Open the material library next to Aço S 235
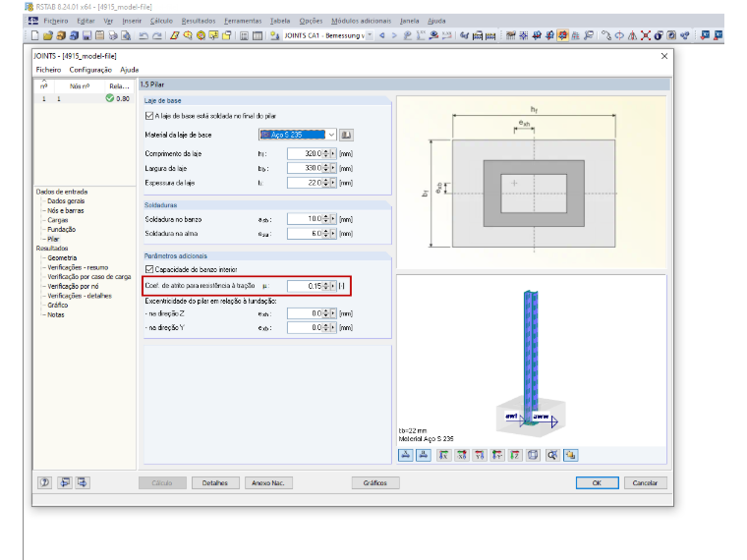747x560 pixels. 346,135
